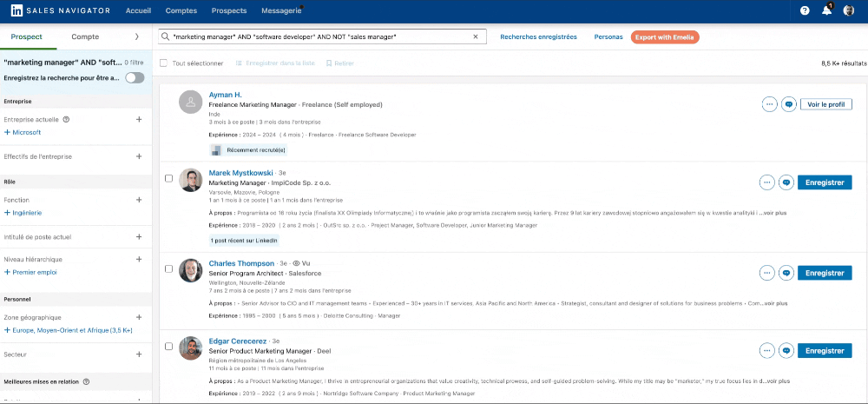The height and width of the screenshot is (404, 868).
Task: Expand the Zone géographique filter
Action: click(x=139, y=317)
